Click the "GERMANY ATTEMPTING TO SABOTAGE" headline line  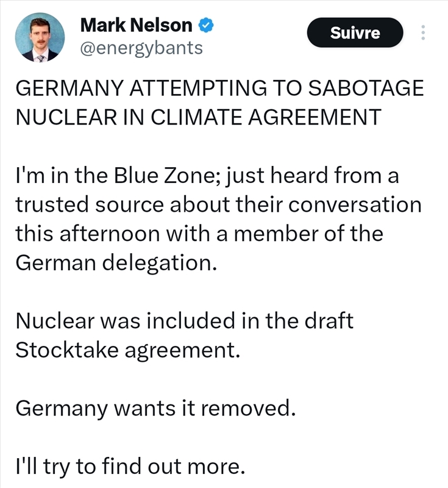coord(218,88)
